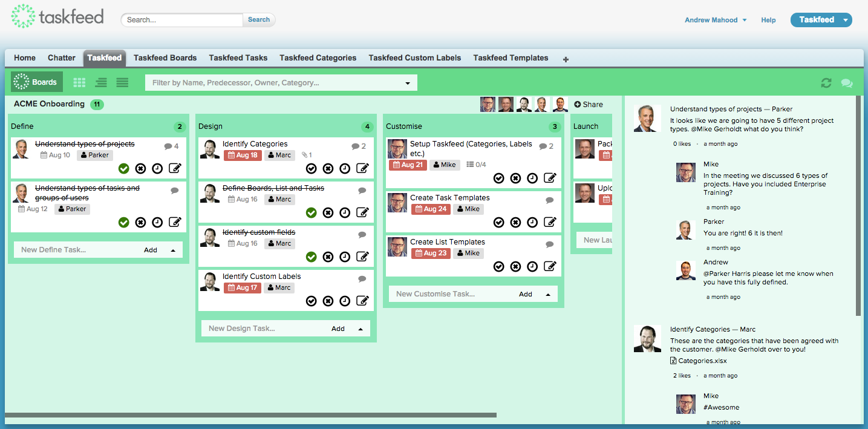Open the Andrew Mahood user menu
The image size is (868, 429).
tap(716, 20)
